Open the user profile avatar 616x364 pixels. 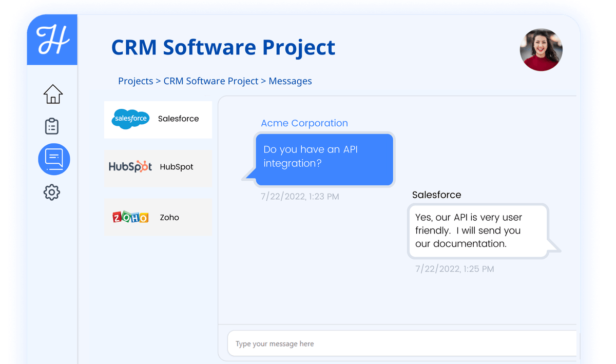[541, 50]
